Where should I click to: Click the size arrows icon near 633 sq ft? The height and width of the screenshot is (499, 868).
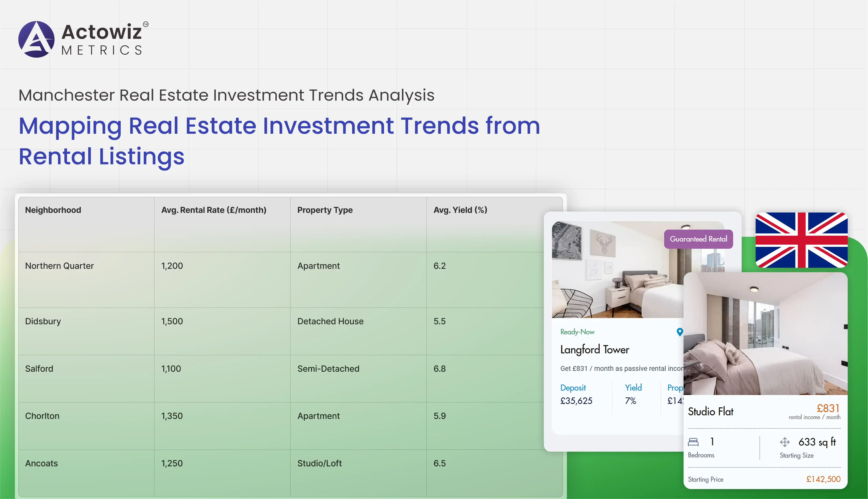tap(784, 442)
